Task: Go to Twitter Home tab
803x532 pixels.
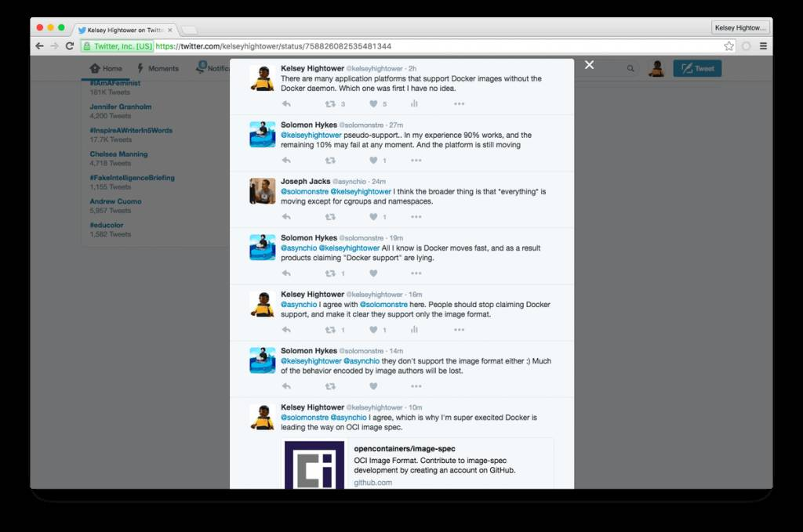Action: tap(106, 68)
